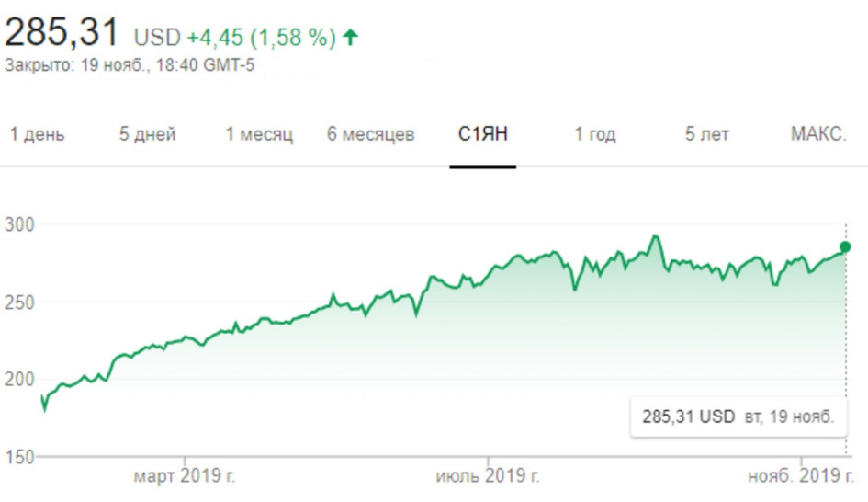
Task: Click the "июль 2019 г." axis label
Action: (488, 477)
